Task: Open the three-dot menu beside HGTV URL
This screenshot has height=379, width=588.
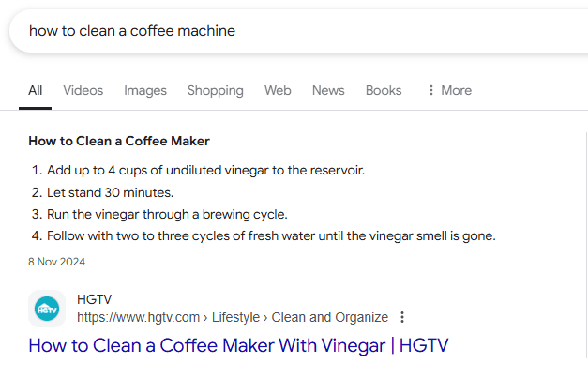Action: [402, 317]
